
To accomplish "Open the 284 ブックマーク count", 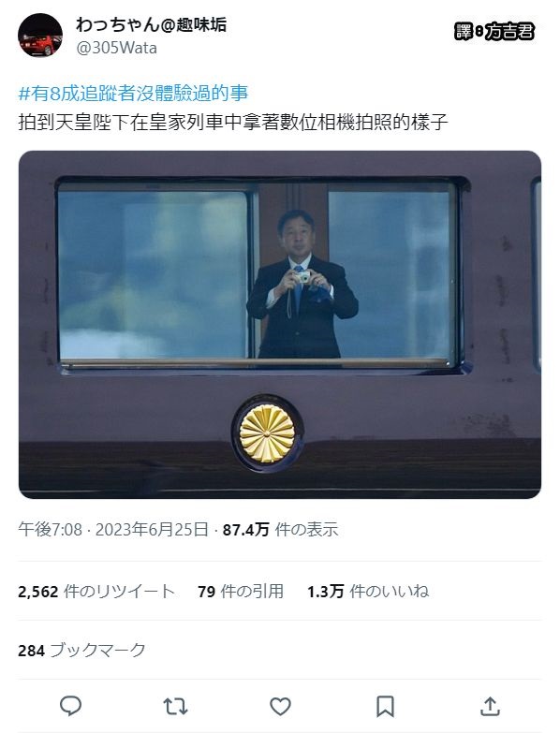I will click(x=81, y=651).
